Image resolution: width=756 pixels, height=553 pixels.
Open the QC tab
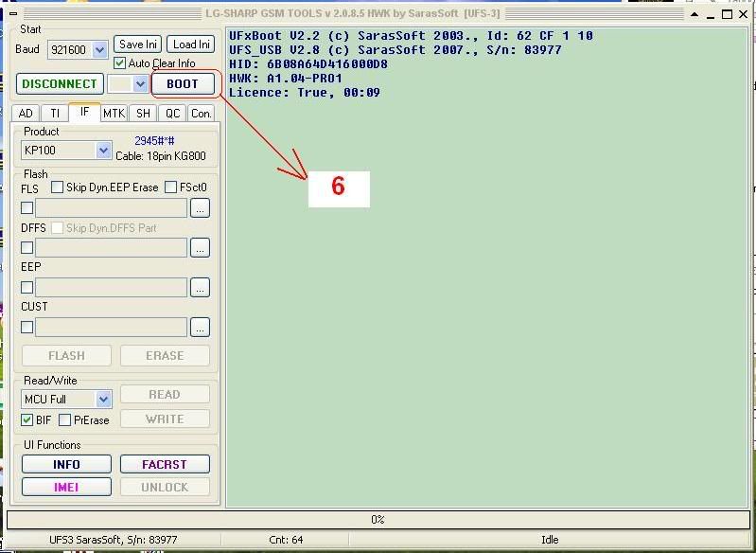[x=172, y=114]
